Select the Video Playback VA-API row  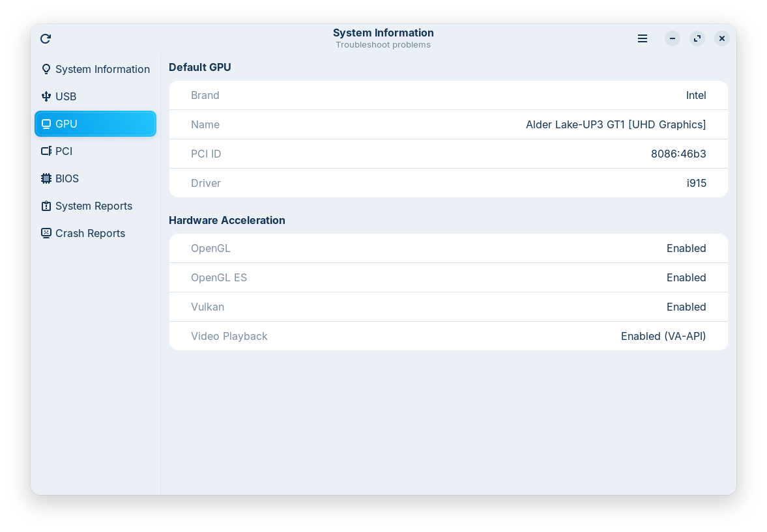point(448,337)
